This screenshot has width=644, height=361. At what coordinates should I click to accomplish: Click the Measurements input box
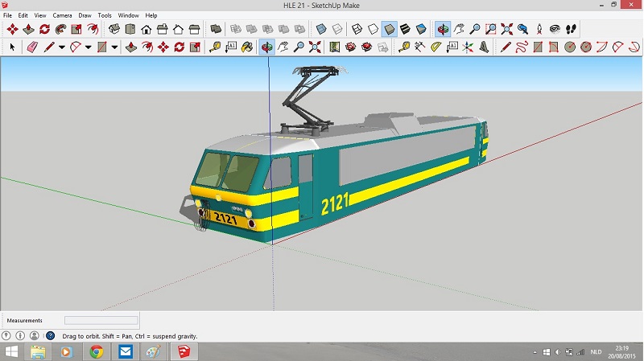tap(101, 320)
